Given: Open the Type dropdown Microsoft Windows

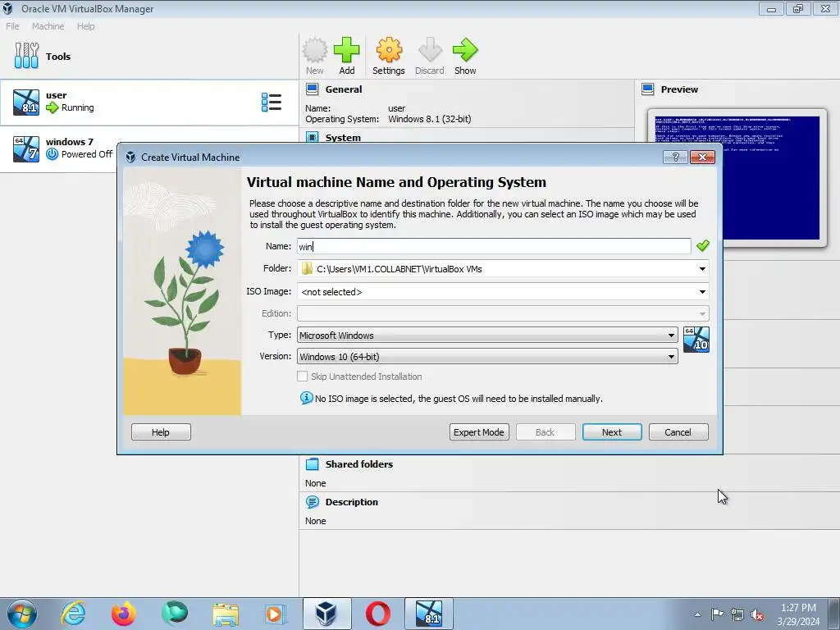Looking at the screenshot, I should coord(487,336).
